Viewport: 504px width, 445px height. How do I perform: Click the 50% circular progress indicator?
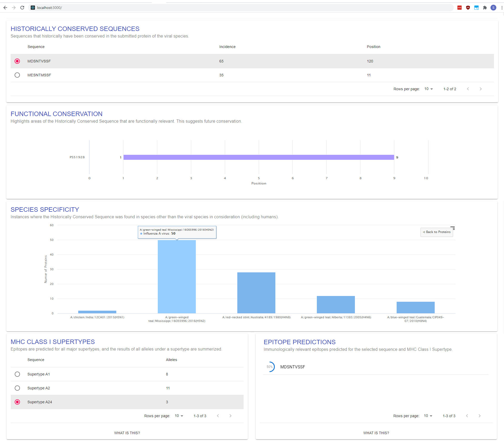tap(270, 367)
